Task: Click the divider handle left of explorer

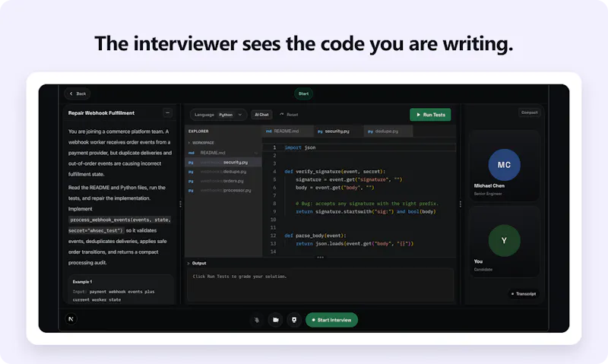Action: click(x=180, y=204)
